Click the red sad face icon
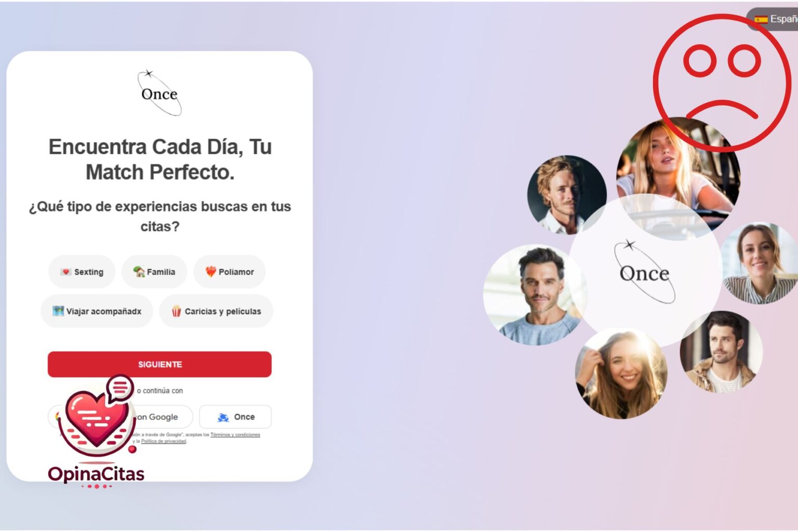This screenshot has width=798, height=532. pos(722,83)
